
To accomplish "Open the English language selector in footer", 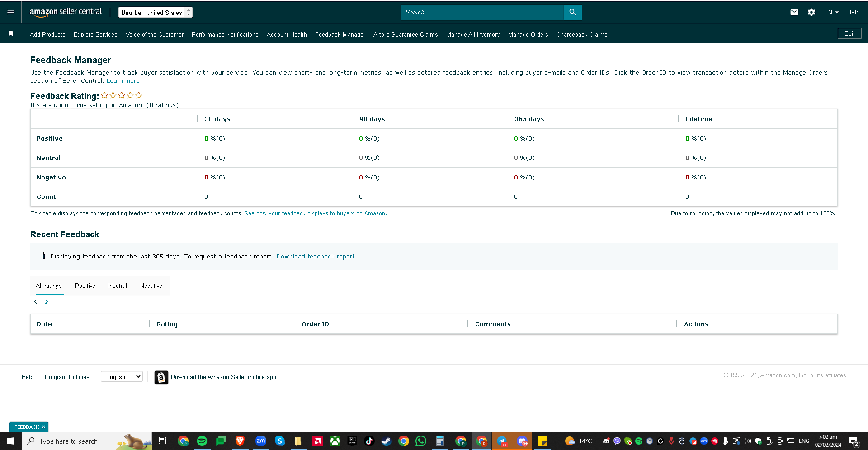I will 122,377.
